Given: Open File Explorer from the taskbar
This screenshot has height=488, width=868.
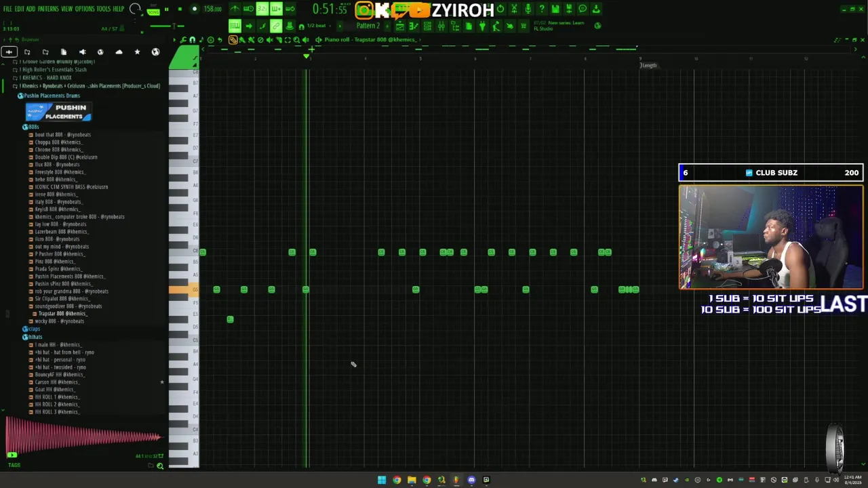Looking at the screenshot, I should click(x=412, y=480).
